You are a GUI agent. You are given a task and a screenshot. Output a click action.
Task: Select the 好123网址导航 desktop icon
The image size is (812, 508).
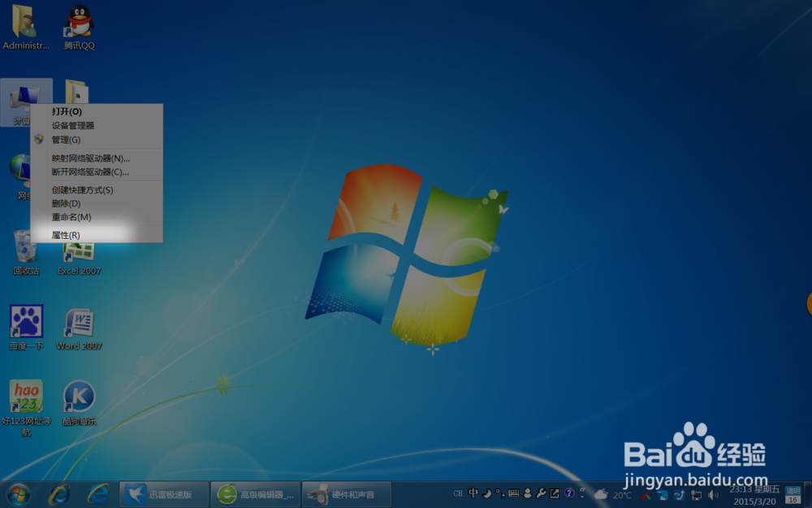[26, 408]
